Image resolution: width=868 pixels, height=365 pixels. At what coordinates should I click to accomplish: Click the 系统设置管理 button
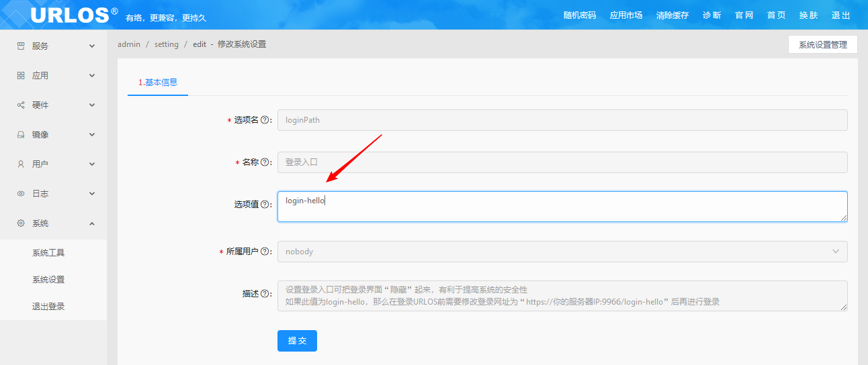[822, 45]
